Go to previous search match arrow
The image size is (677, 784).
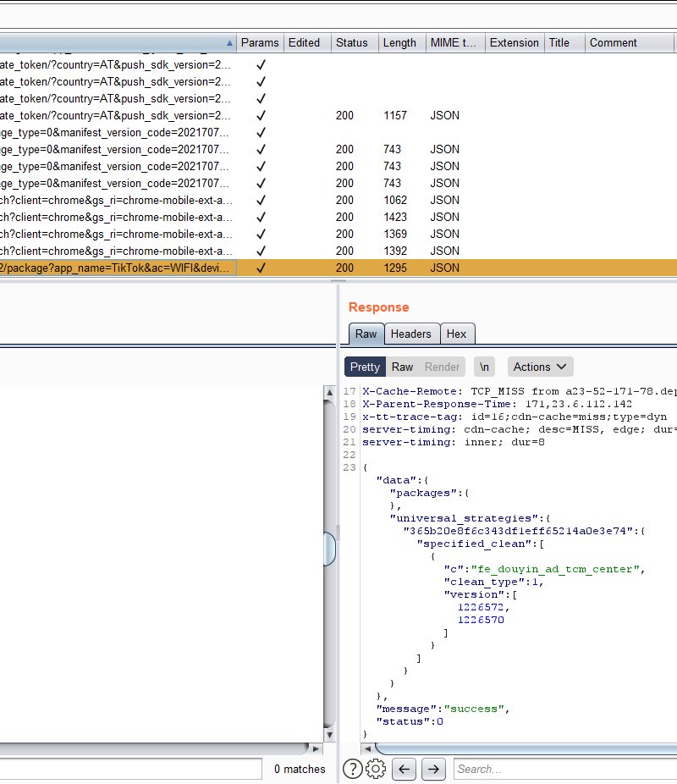tap(405, 769)
